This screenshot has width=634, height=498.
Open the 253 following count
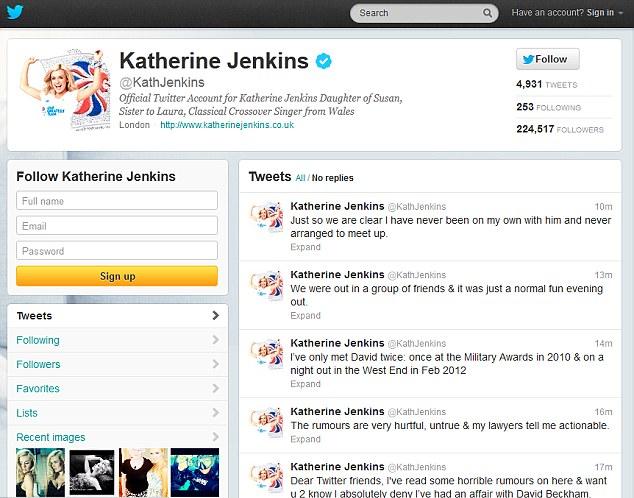coord(548,107)
